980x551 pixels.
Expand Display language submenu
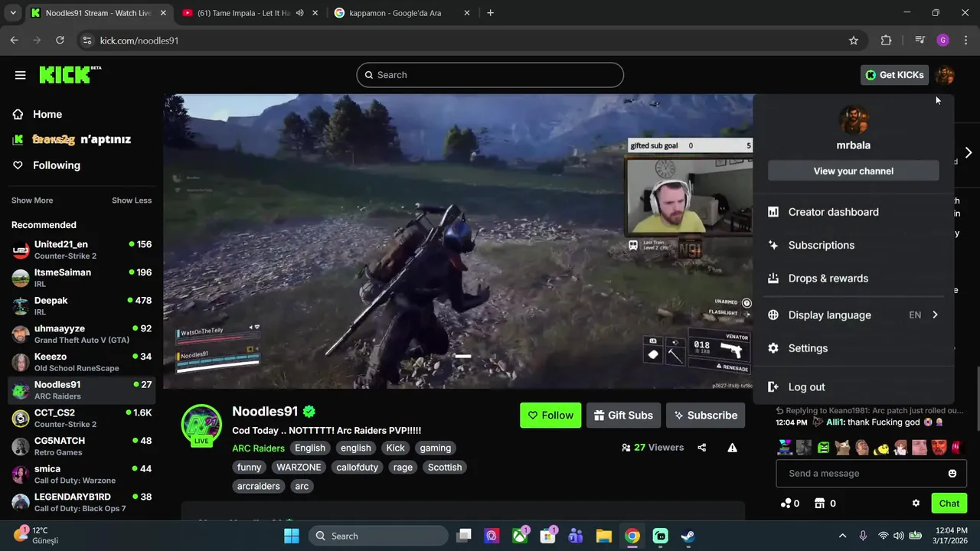(854, 315)
